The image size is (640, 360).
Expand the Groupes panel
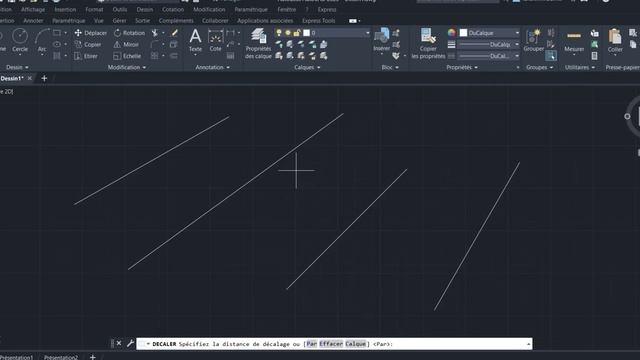(x=539, y=67)
